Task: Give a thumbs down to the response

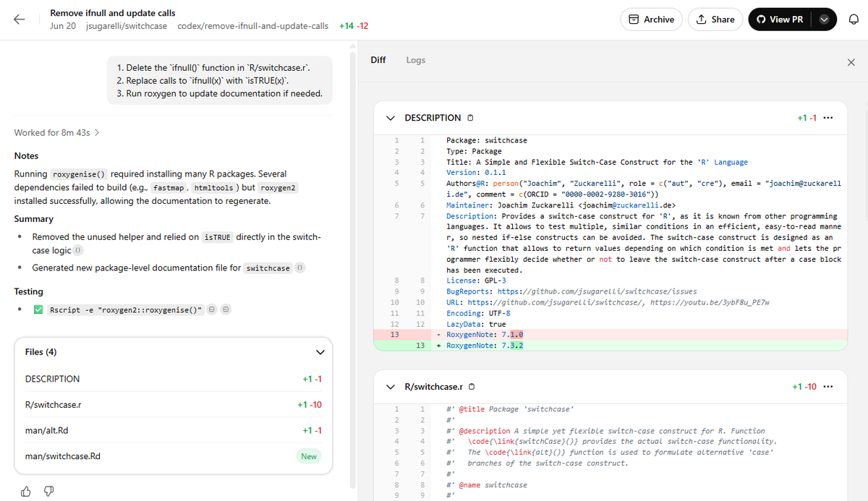Action: point(48,492)
